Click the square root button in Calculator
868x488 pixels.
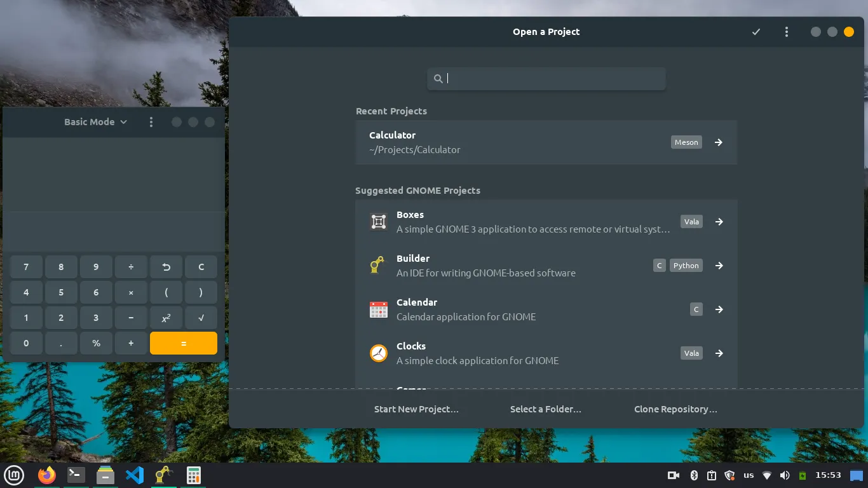coord(201,318)
